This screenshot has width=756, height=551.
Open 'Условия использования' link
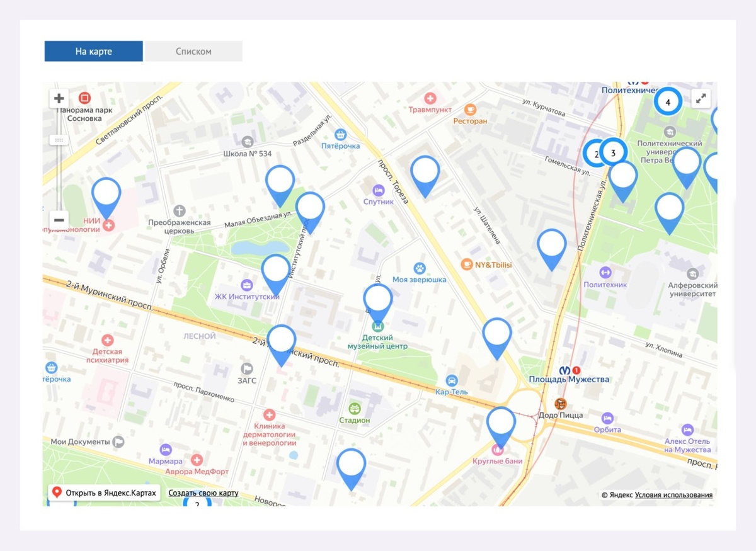[673, 495]
